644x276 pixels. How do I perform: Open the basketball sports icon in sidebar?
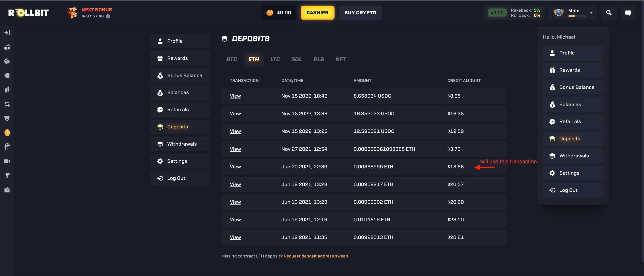(x=7, y=61)
